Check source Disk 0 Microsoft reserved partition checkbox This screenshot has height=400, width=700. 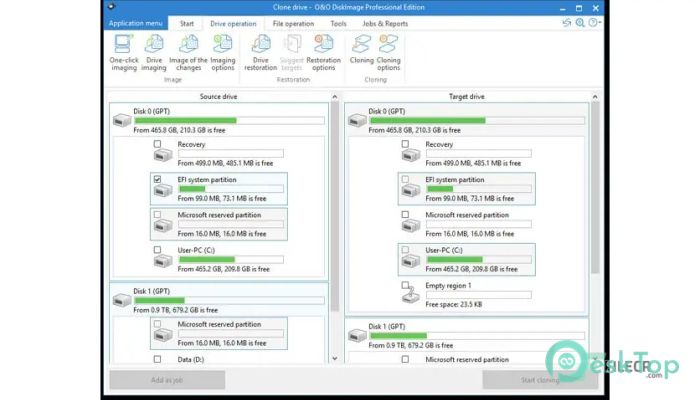coord(158,214)
